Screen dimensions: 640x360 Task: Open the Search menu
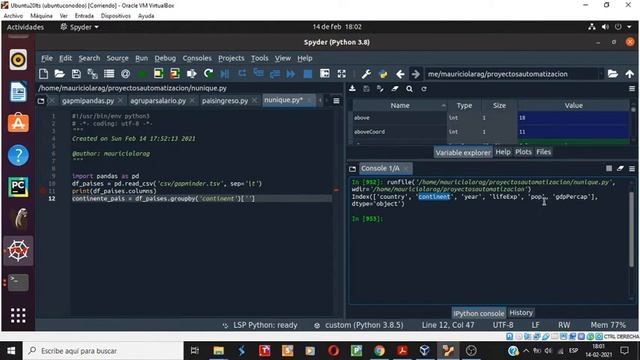tap(89, 58)
